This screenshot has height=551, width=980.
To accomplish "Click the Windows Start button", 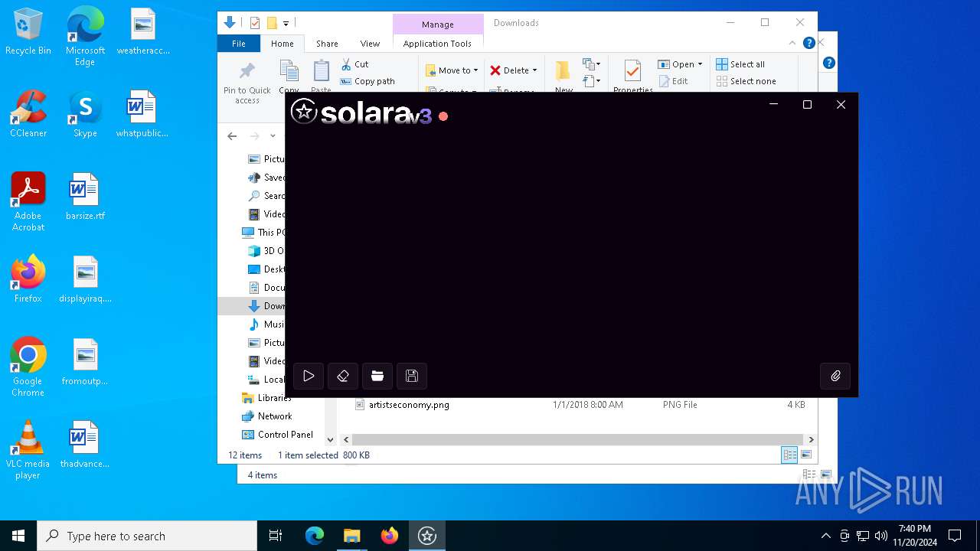I will pos(18,536).
